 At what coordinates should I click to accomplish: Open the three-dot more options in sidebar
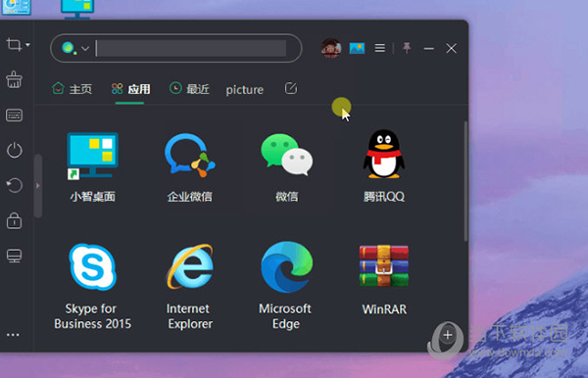pyautogui.click(x=13, y=335)
